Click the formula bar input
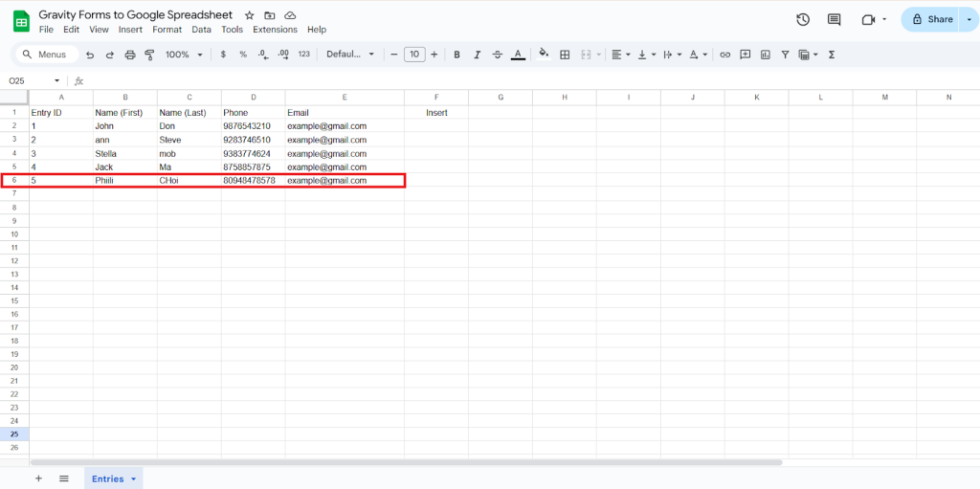 click(531, 81)
